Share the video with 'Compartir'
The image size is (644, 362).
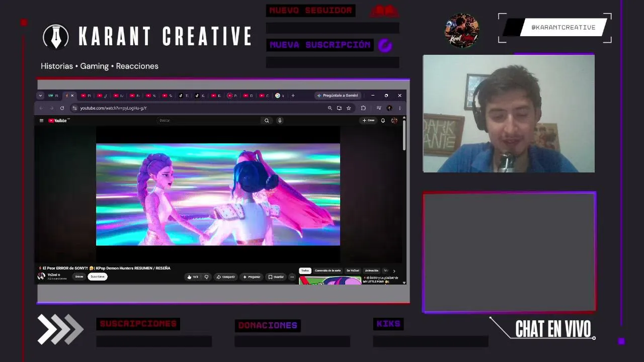click(x=226, y=277)
